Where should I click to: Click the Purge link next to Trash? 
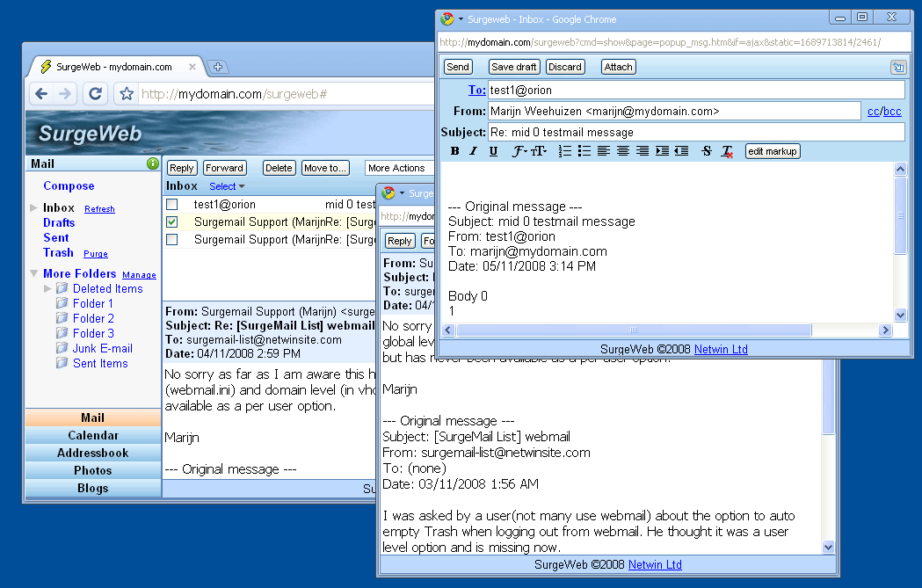coord(95,254)
